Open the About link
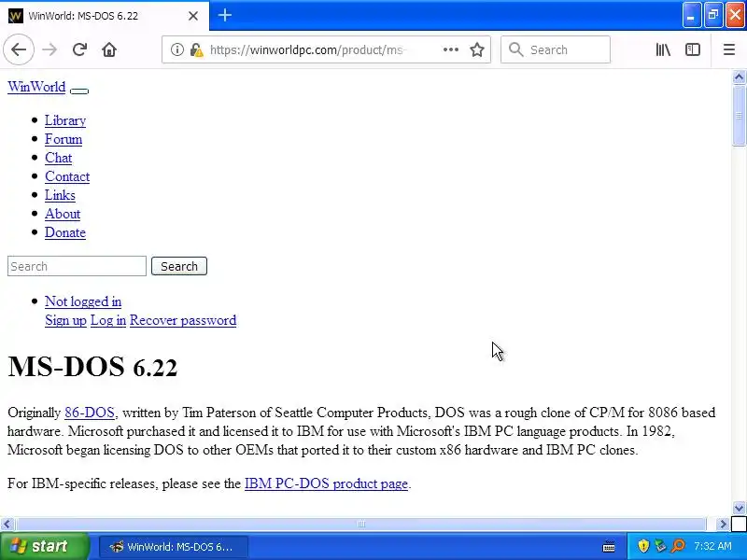747x560 pixels. pyautogui.click(x=63, y=214)
